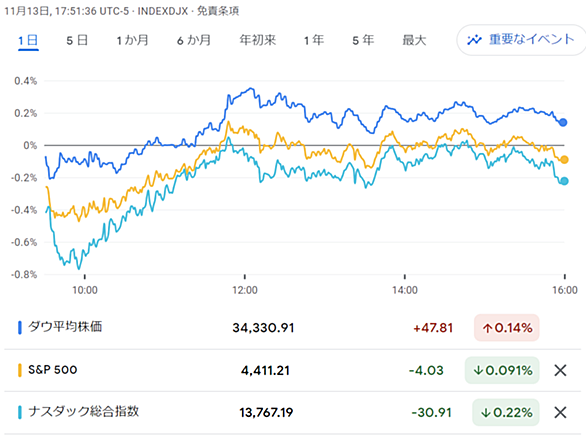Click the ↓0.091% change badge
586x438 pixels.
tap(502, 370)
